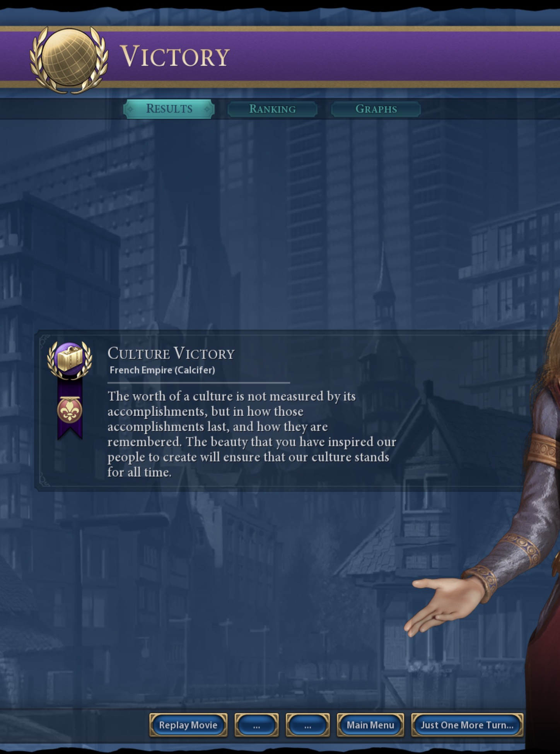Click the divider line under French Empire
The height and width of the screenshot is (754, 560).
point(199,383)
